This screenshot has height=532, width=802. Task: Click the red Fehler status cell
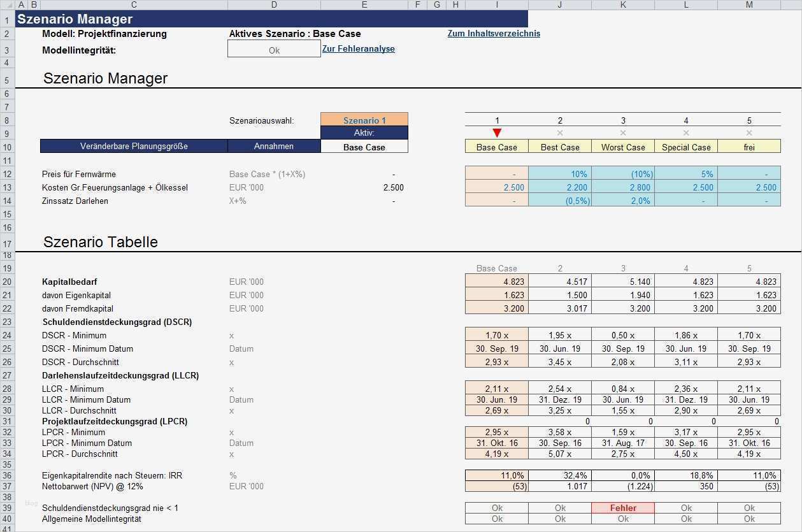(x=623, y=508)
